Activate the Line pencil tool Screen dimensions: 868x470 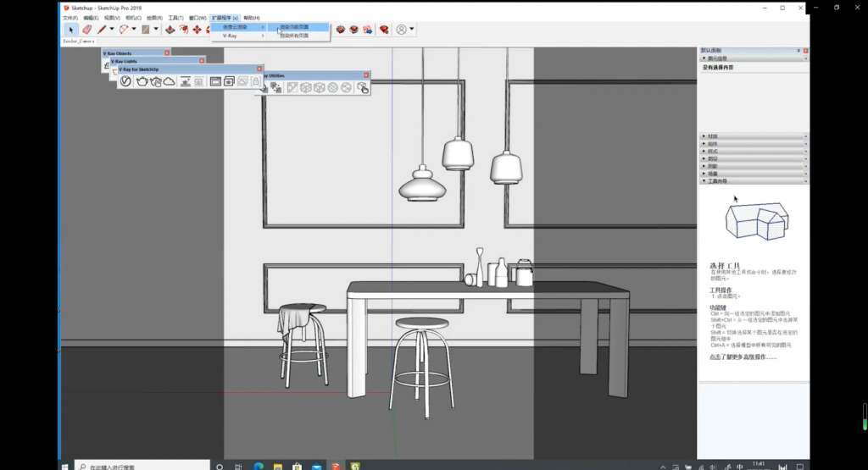(x=102, y=30)
